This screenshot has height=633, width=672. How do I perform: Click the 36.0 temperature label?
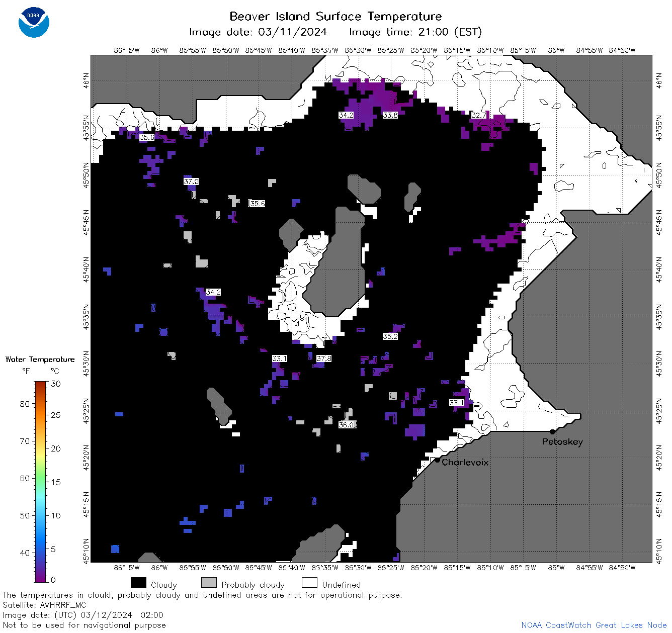(x=346, y=425)
